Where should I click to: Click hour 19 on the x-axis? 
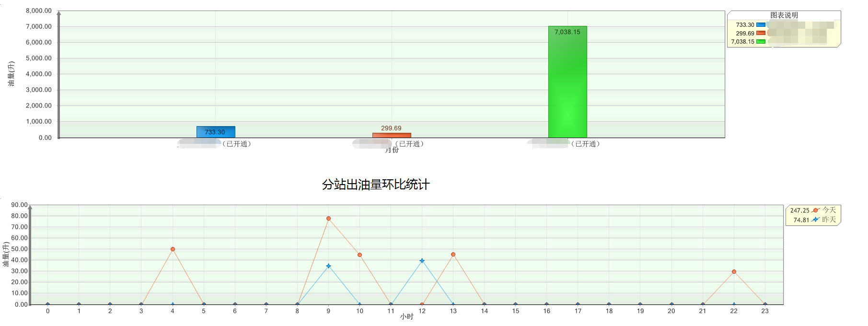640,311
